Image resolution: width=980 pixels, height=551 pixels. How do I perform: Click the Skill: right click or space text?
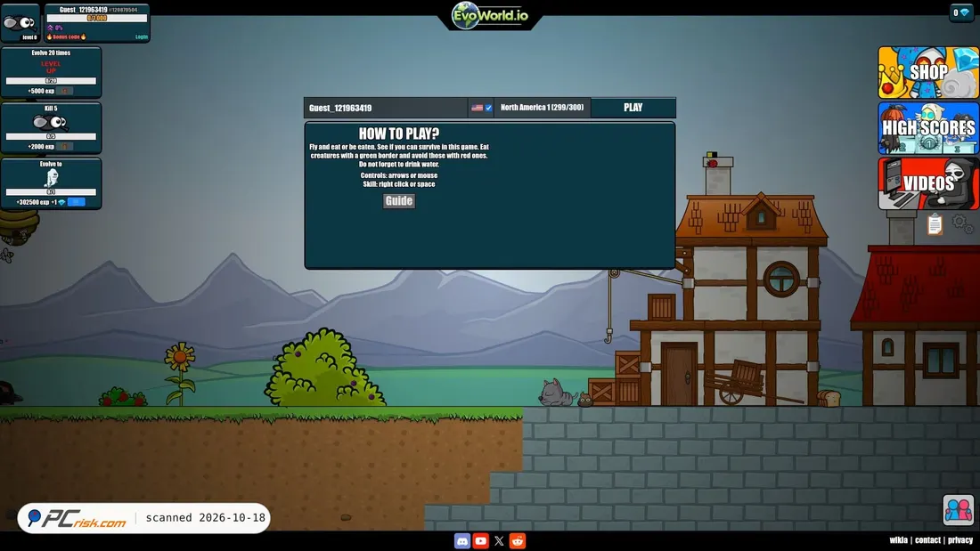399,184
